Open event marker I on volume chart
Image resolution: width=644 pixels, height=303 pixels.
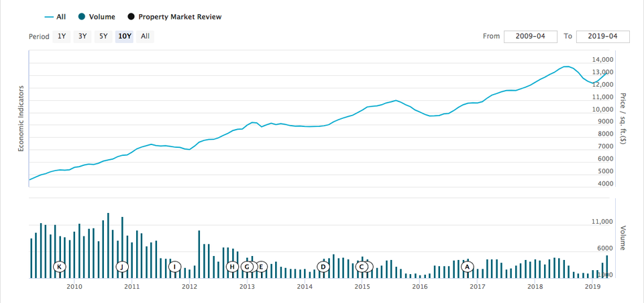[174, 267]
